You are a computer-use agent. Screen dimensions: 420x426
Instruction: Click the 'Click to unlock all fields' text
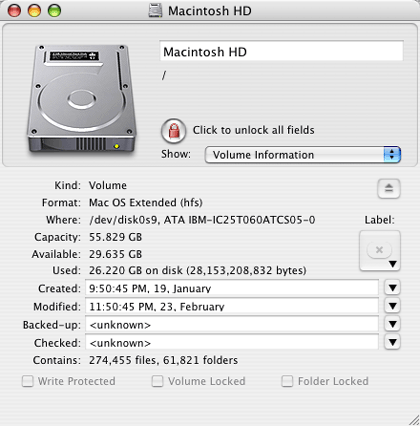click(x=254, y=130)
